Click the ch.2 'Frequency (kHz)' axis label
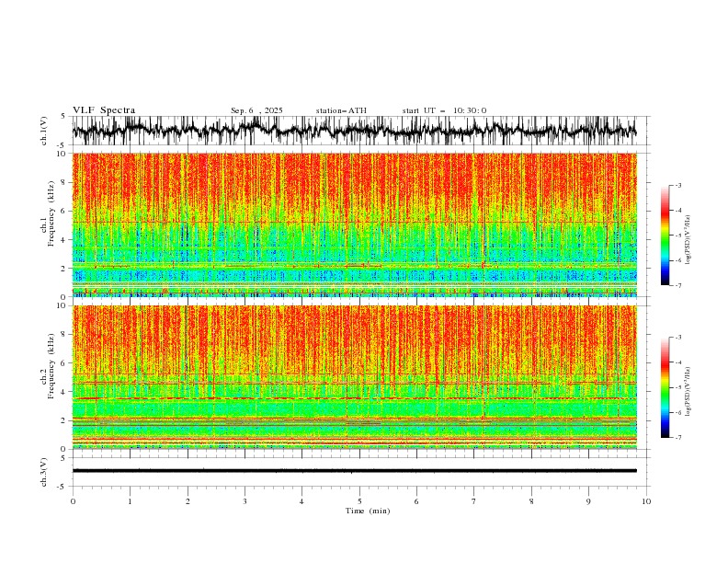 [x=51, y=366]
